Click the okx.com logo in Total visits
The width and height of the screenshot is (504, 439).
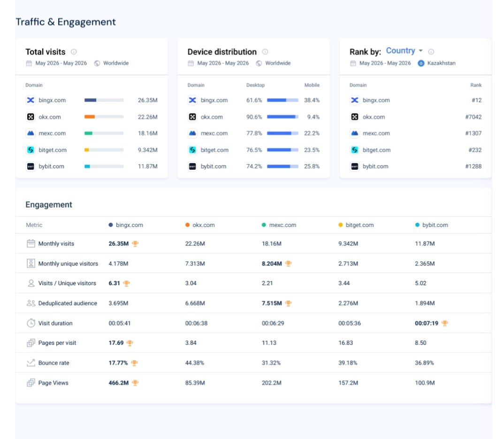[31, 117]
